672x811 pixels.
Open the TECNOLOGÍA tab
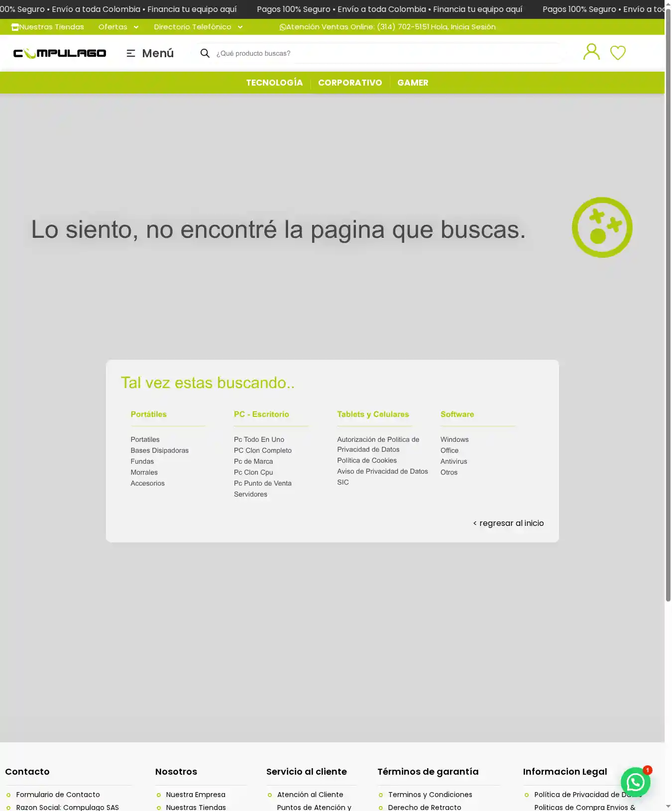pos(274,83)
